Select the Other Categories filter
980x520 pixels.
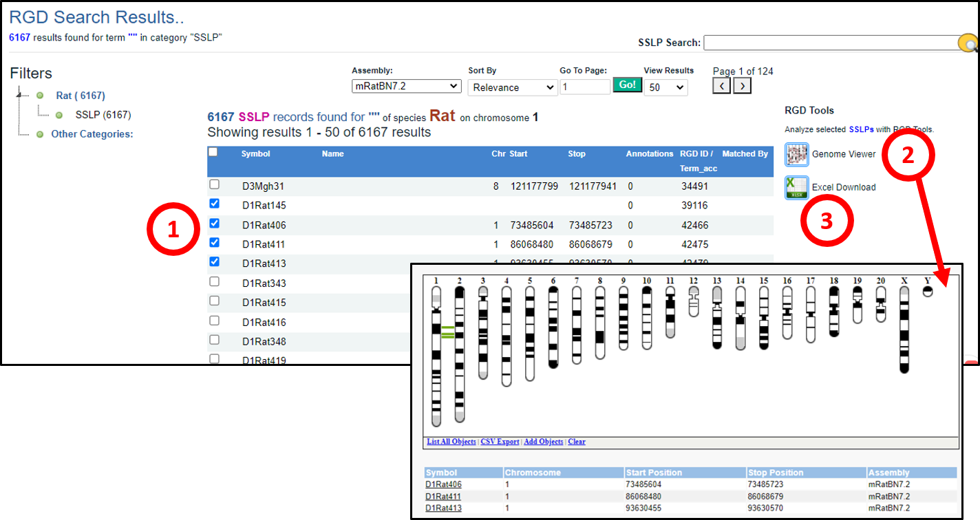92,134
